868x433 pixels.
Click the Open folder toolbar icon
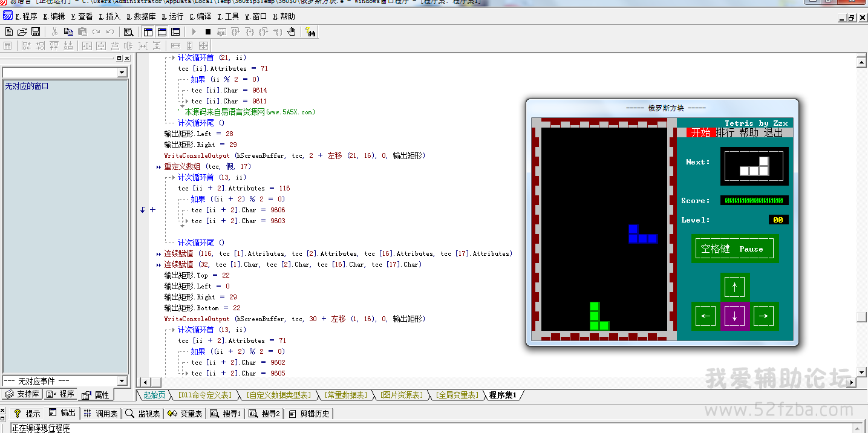[x=22, y=31]
